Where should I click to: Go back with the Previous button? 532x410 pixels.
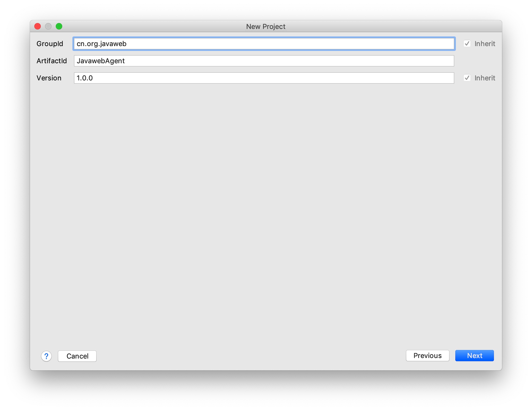(427, 356)
